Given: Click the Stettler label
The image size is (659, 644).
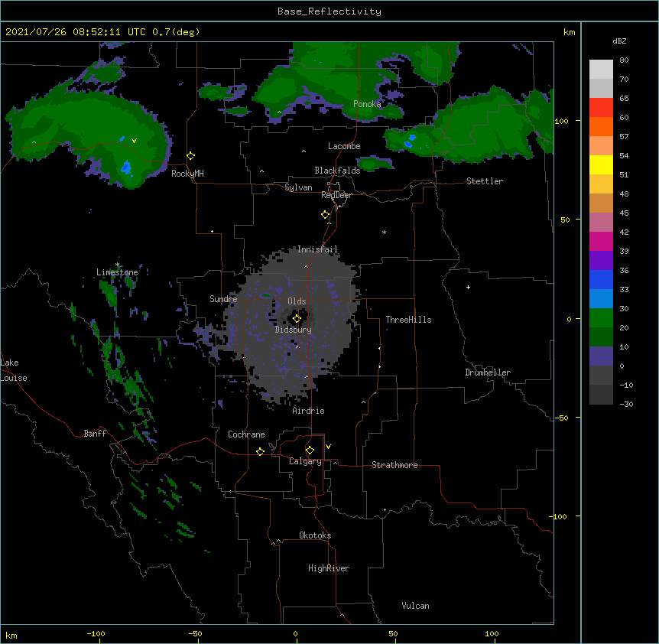Looking at the screenshot, I should pos(485,181).
